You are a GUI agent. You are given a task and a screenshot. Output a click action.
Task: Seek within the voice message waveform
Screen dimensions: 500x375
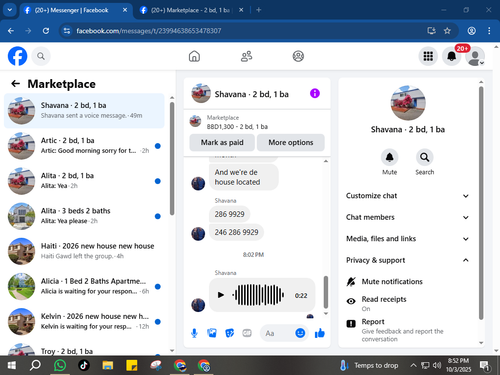pyautogui.click(x=258, y=295)
